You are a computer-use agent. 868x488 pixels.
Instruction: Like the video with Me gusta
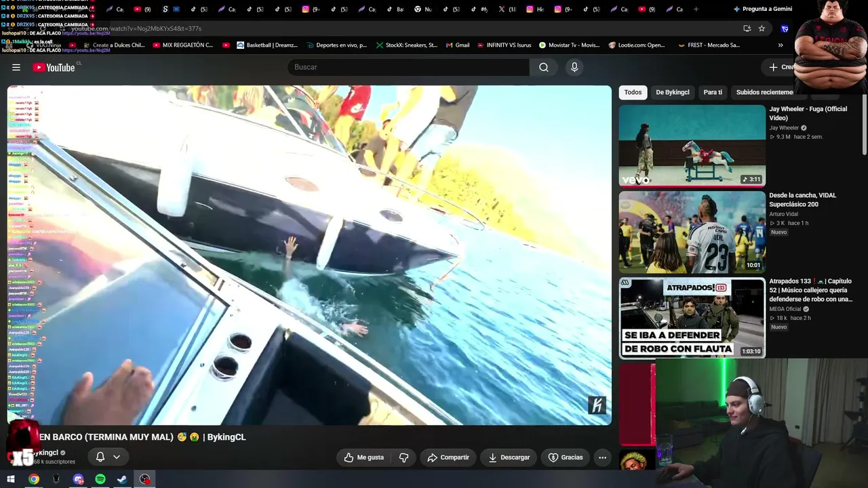coord(363,457)
